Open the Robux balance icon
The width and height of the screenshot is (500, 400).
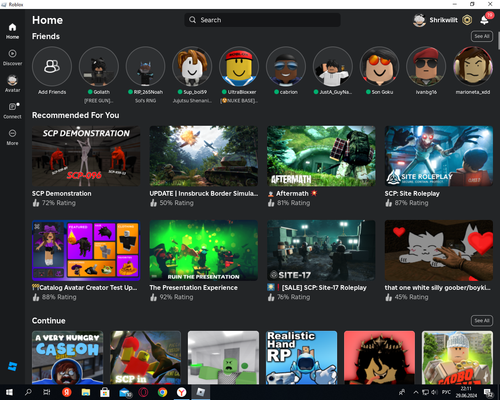[467, 20]
